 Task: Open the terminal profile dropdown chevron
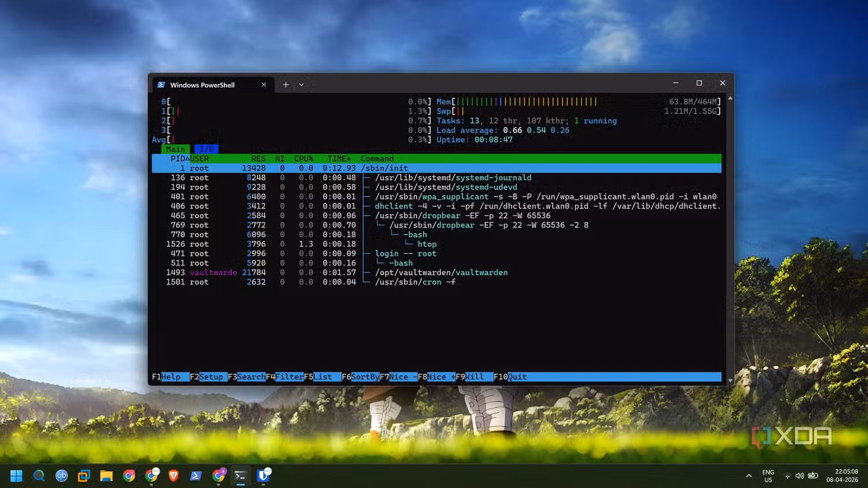(x=301, y=84)
